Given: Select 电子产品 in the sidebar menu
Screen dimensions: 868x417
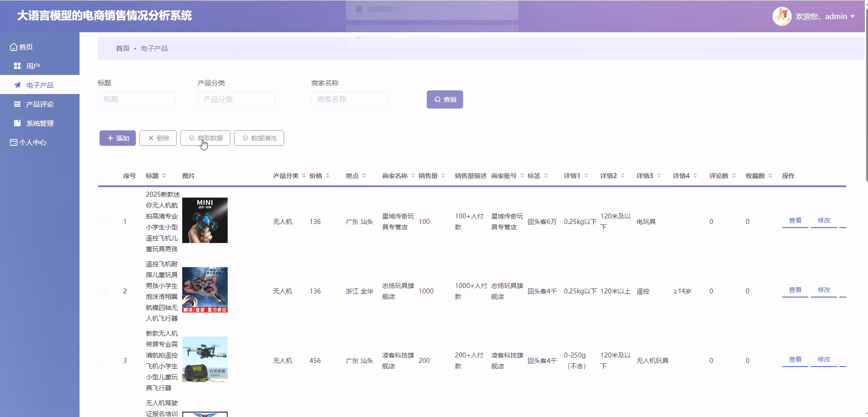Looking at the screenshot, I should coord(40,85).
